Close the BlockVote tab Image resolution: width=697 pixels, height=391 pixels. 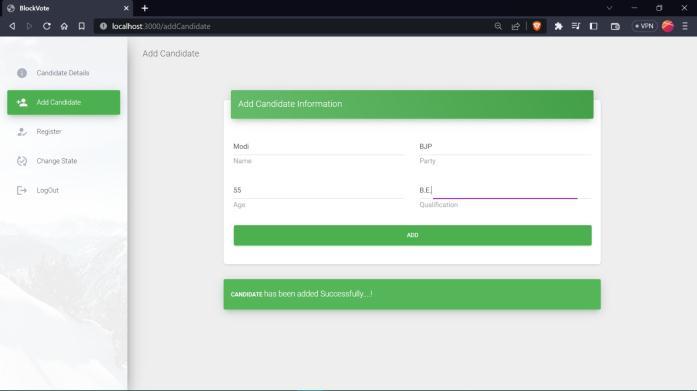pos(126,8)
